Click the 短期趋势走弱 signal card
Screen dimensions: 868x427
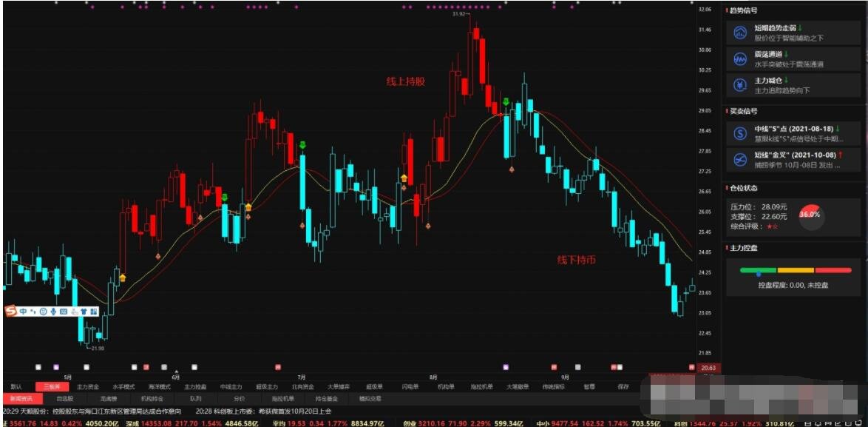793,33
